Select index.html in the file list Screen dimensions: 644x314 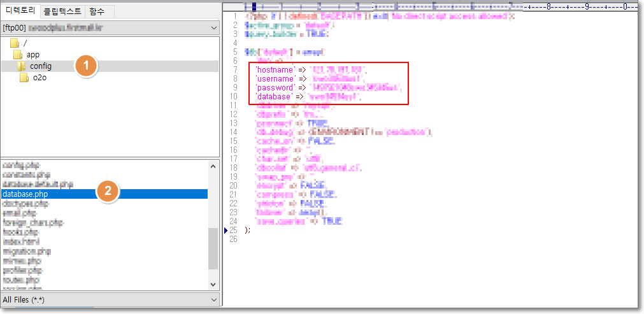(x=21, y=242)
